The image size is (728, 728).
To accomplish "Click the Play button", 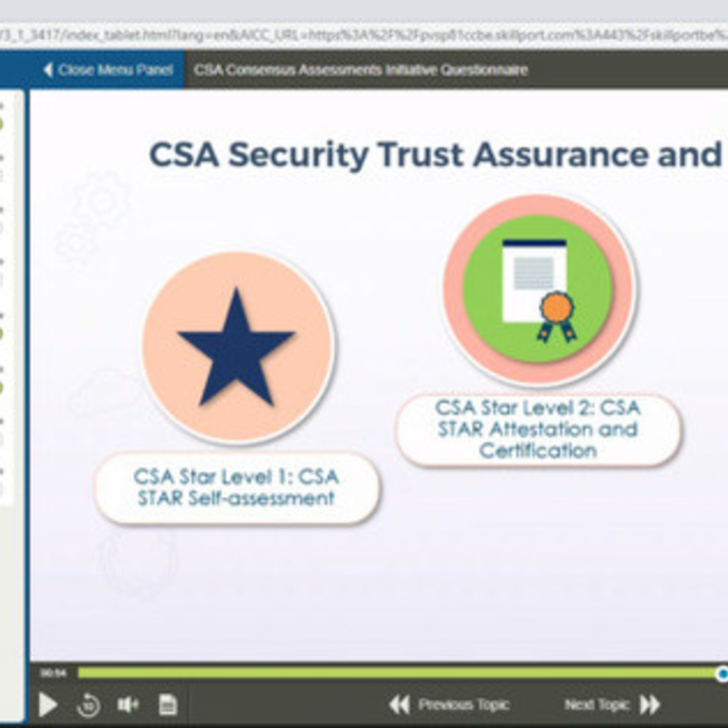I will [x=48, y=705].
